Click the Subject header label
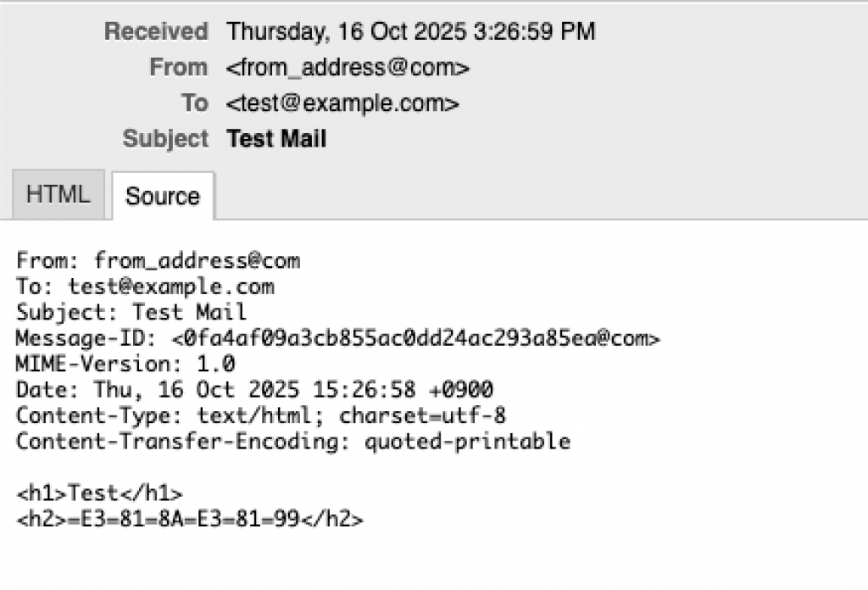This screenshot has height=590, width=868. pos(165,139)
